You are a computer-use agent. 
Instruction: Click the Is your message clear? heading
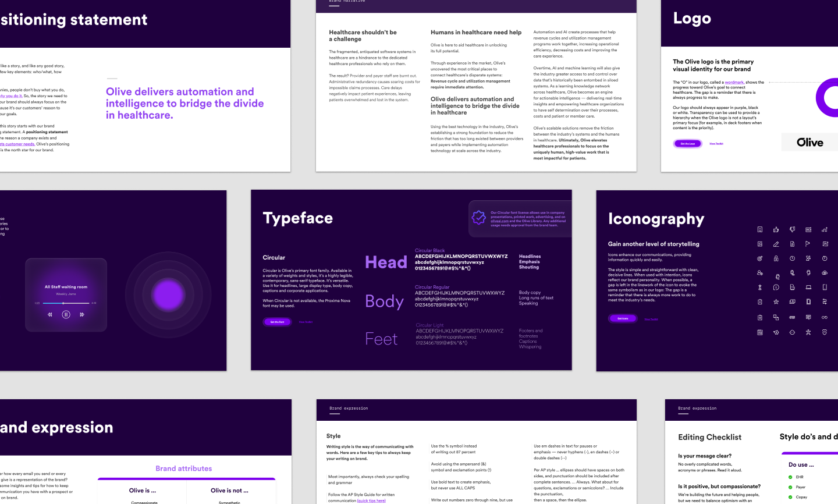(x=705, y=456)
